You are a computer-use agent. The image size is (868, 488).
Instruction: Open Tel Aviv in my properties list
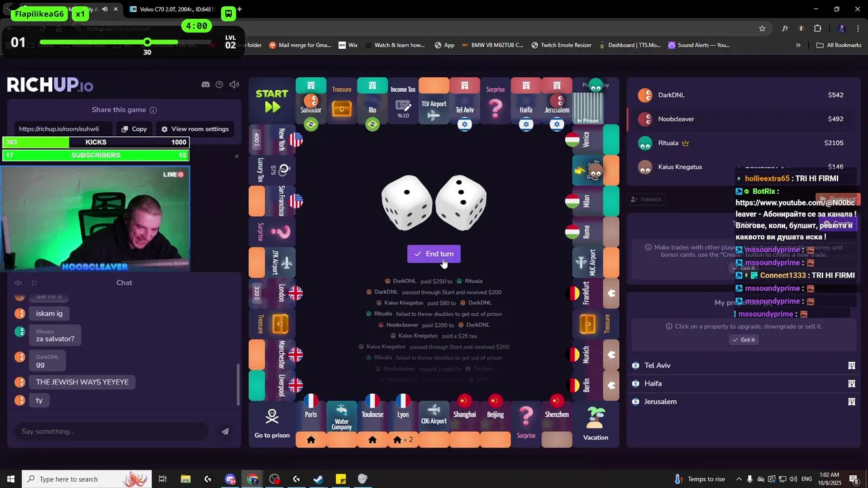(743, 365)
